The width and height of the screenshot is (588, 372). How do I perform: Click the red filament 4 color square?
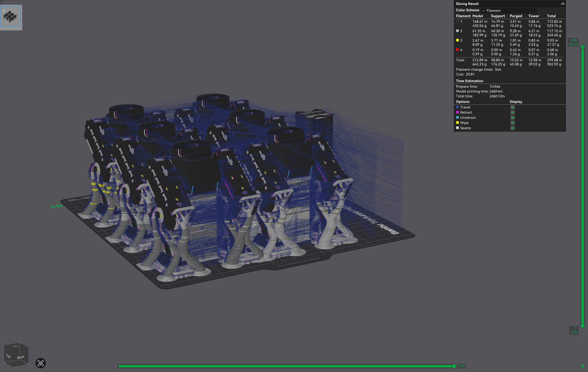coord(457,50)
